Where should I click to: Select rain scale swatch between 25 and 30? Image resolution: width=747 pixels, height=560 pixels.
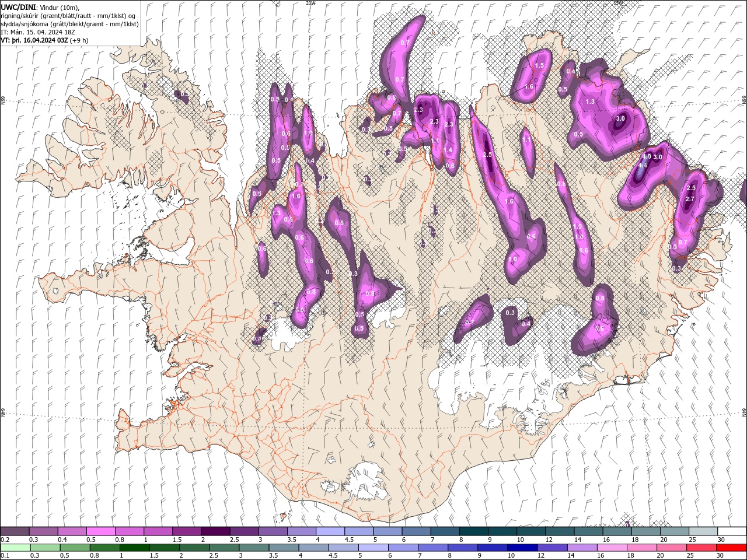coord(701,548)
